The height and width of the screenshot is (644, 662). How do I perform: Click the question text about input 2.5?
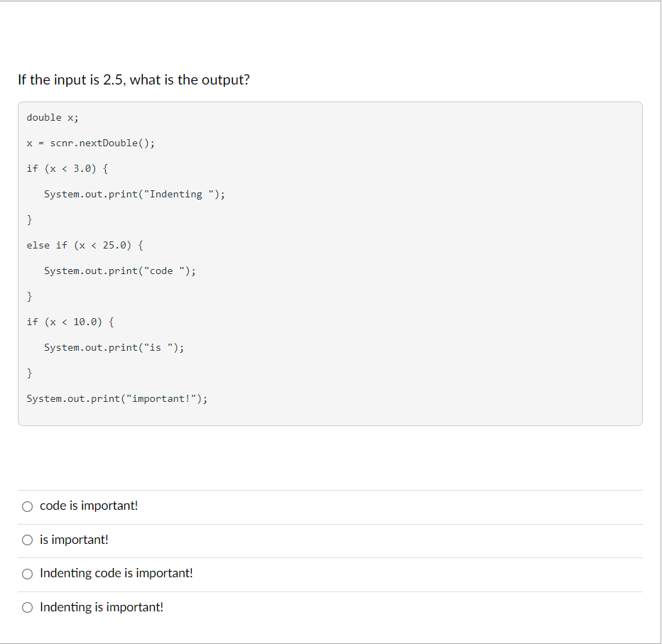coord(134,80)
